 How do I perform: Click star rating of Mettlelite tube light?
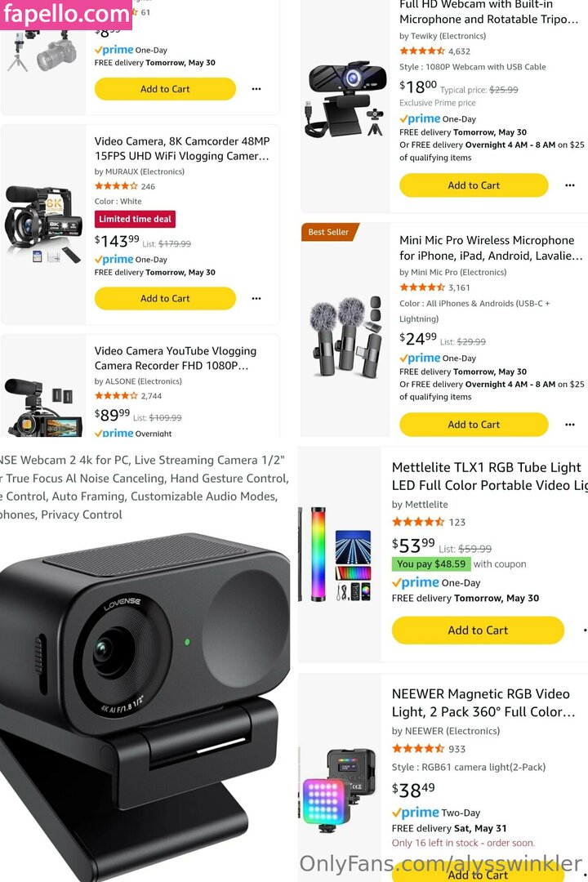(418, 522)
